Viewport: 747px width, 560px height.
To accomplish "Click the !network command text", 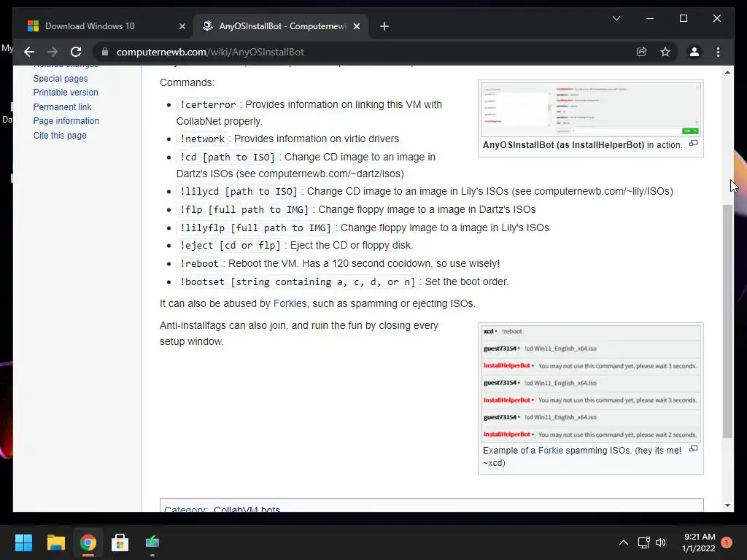I will [202, 139].
